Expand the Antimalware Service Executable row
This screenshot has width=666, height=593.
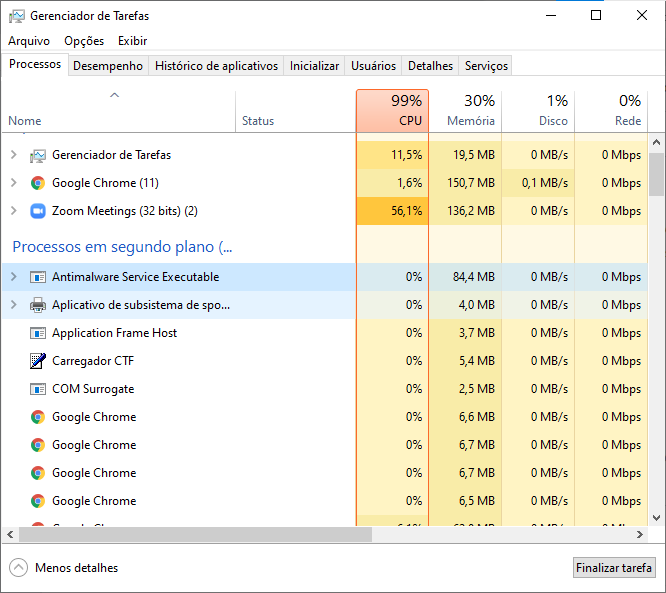pyautogui.click(x=14, y=277)
